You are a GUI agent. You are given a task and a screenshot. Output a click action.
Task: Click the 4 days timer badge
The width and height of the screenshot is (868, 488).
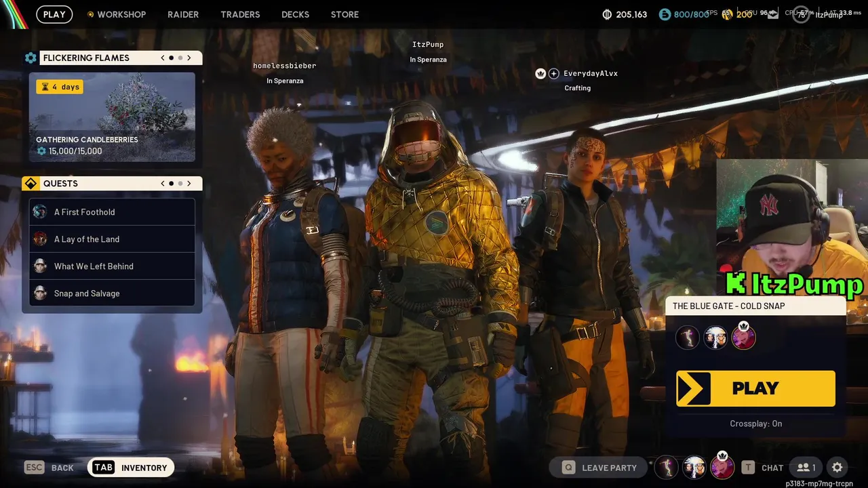click(60, 87)
